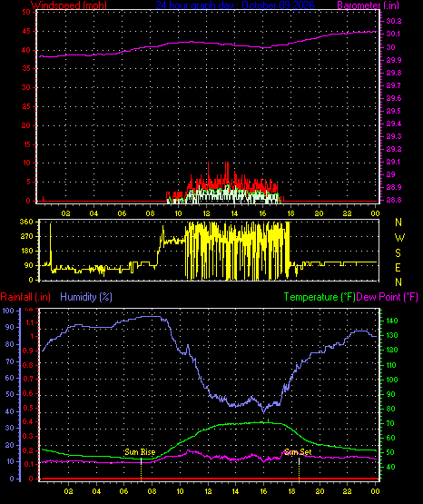423x504 pixels.
Task: Click the 29.4 barometer axis value
Action: tap(394, 124)
